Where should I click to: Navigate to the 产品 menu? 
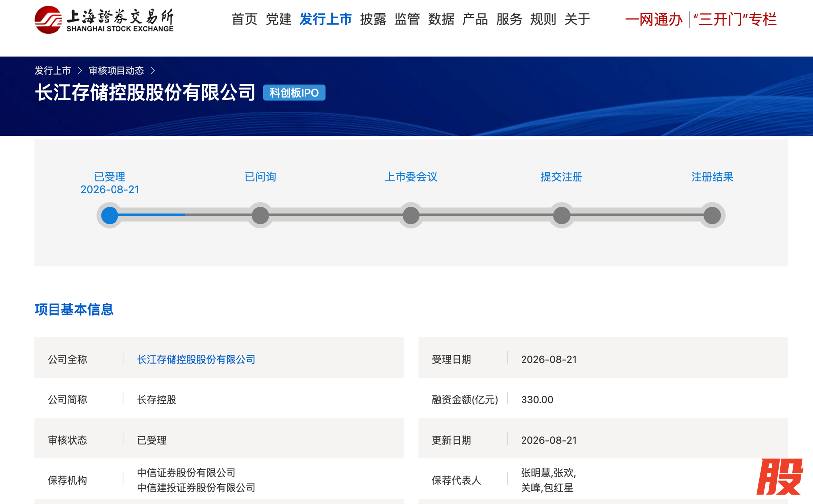point(475,19)
